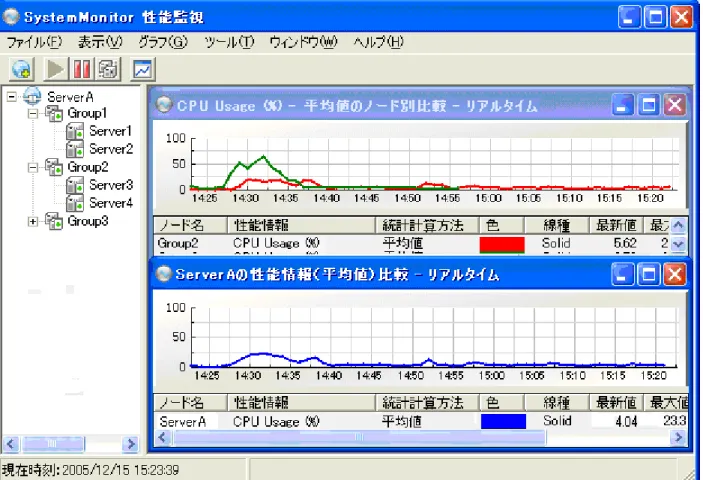Image resolution: width=703 pixels, height=480 pixels.
Task: Minimize the CPU Usage graph window
Action: (623, 105)
